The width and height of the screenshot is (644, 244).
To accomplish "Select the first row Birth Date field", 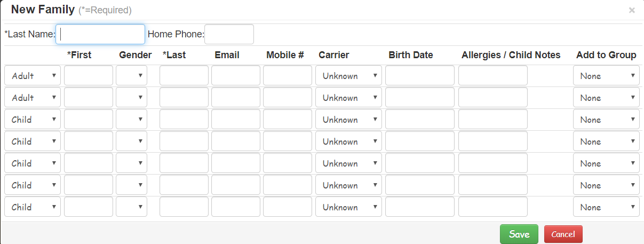I will (420, 76).
